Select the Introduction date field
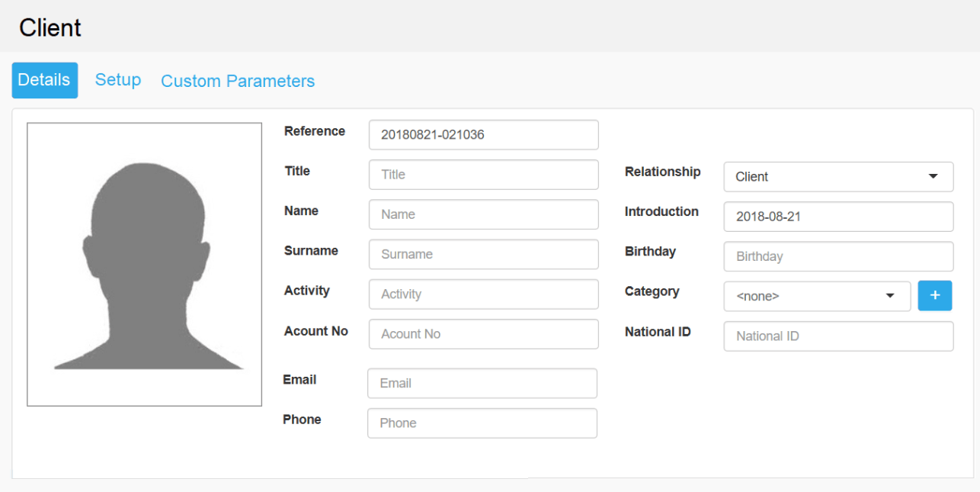The height and width of the screenshot is (492, 980). 838,217
